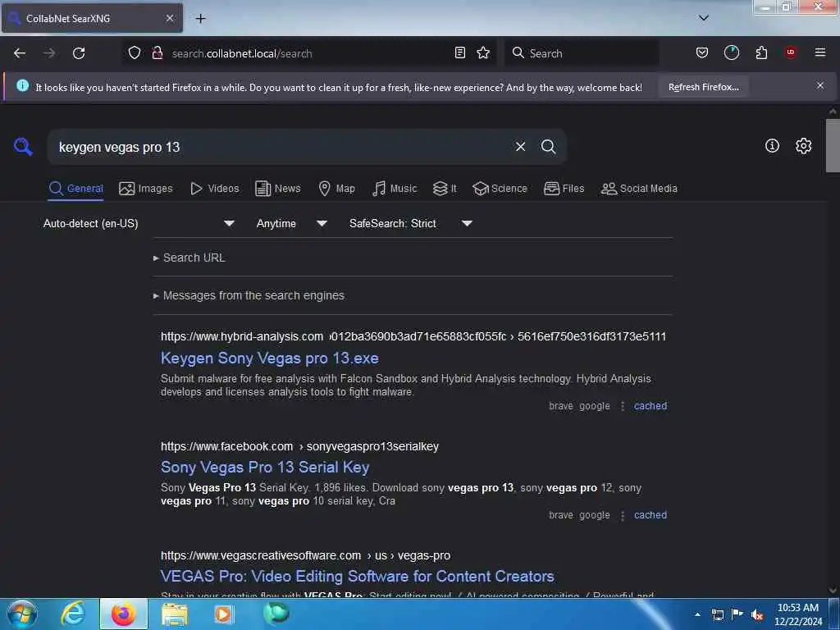Clear the search query with X icon
This screenshot has height=630, width=840.
pos(520,146)
